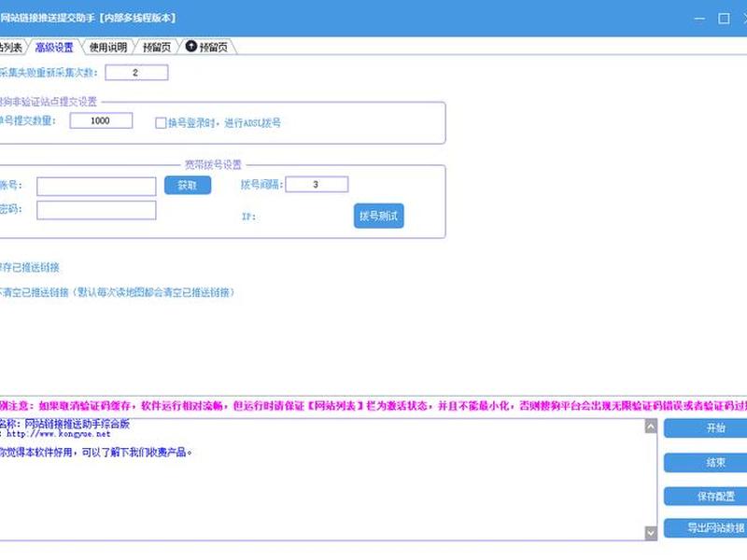
Task: Edit the 单号提交数量 field showing 1000
Action: tap(101, 120)
